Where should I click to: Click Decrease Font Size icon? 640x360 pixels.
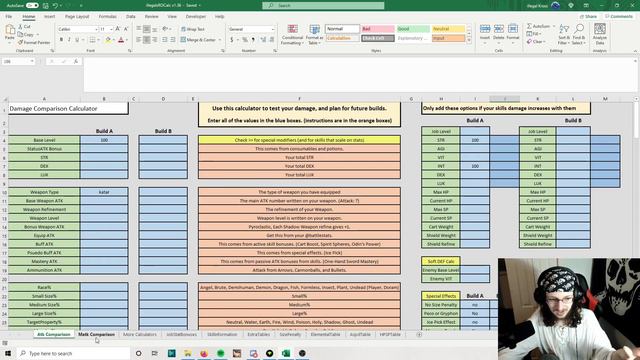126,29
